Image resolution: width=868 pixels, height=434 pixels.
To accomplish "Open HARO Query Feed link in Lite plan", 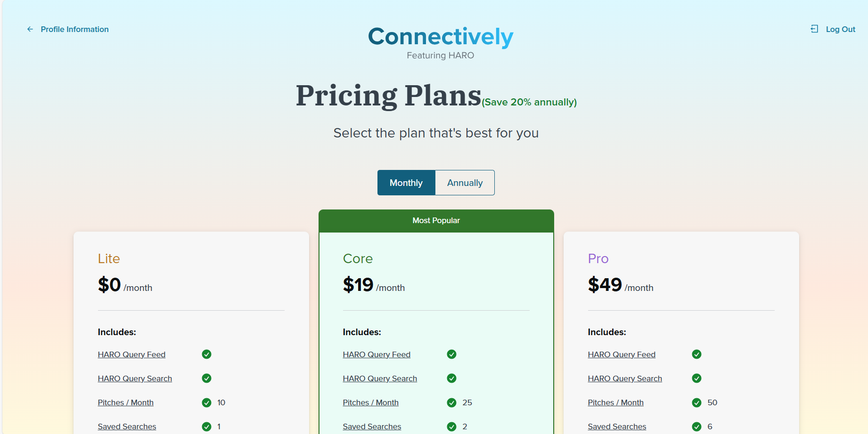I will click(131, 354).
